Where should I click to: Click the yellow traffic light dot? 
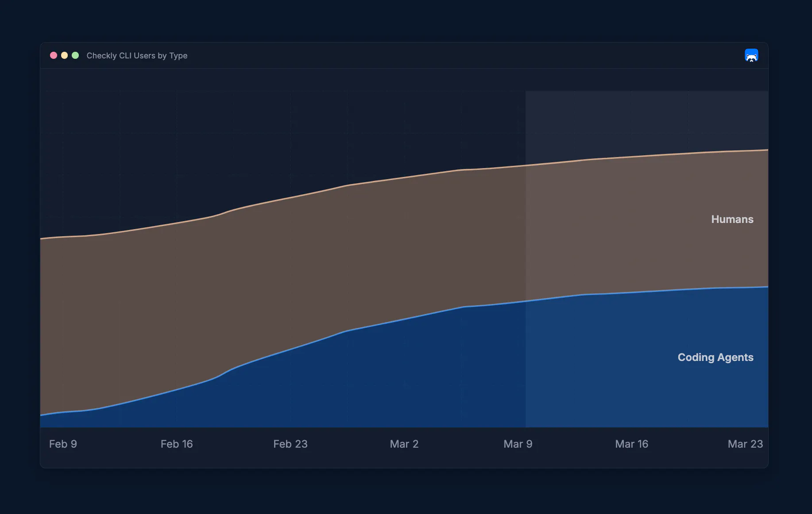pyautogui.click(x=65, y=55)
